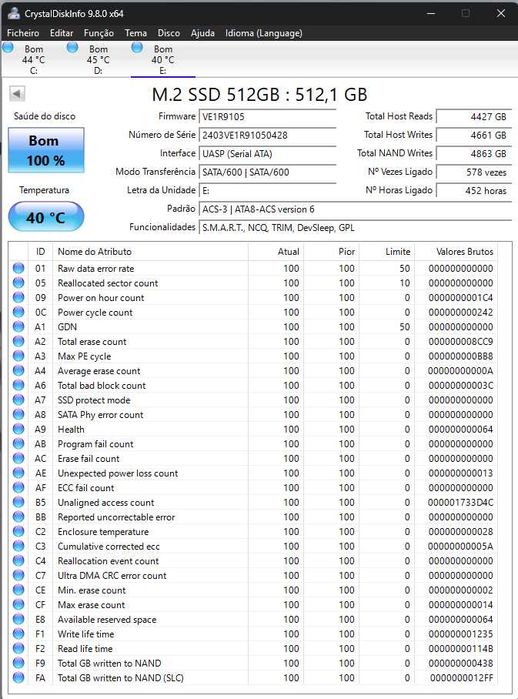Click status circle for Reallocated sector count
The image size is (518, 699).
click(x=18, y=283)
